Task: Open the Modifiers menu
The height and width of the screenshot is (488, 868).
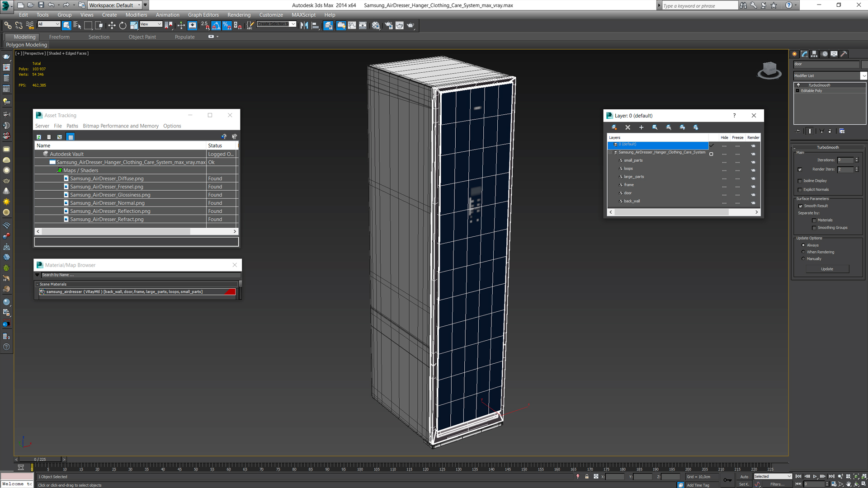Action: coord(136,15)
